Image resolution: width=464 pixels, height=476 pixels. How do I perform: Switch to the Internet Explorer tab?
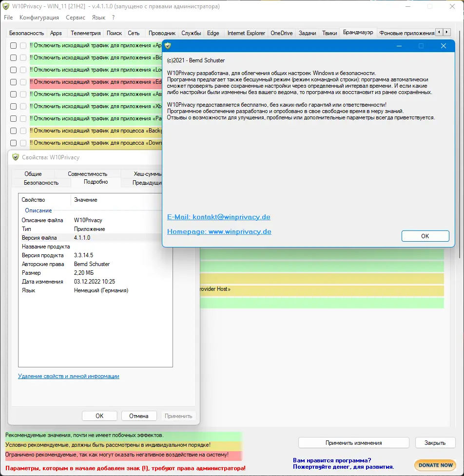[246, 33]
